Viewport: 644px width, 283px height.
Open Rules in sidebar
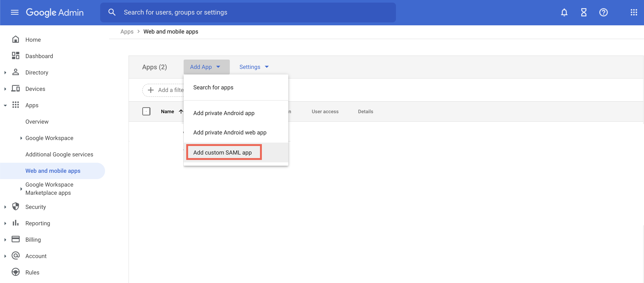coord(32,272)
